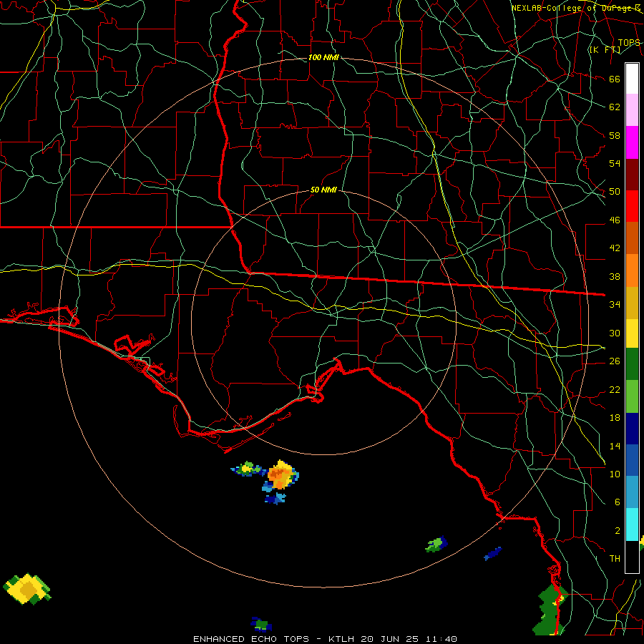Screen dimensions: 644x644
Task: Click the 22 scale value
Action: tap(615, 389)
